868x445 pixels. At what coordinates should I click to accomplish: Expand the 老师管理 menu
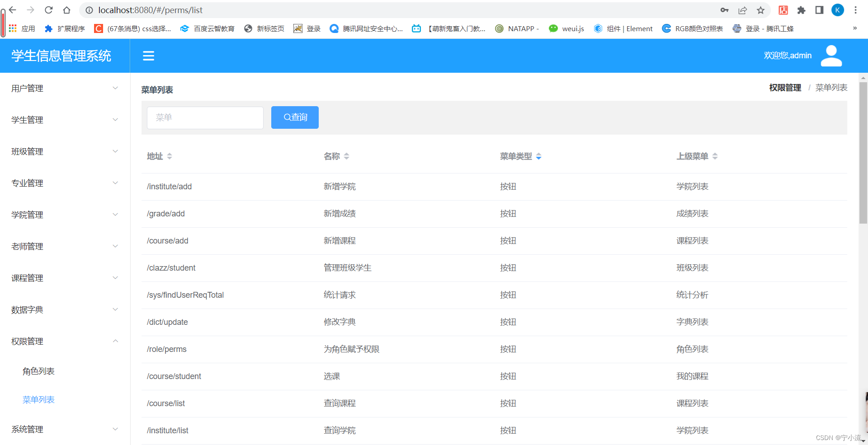pyautogui.click(x=65, y=246)
